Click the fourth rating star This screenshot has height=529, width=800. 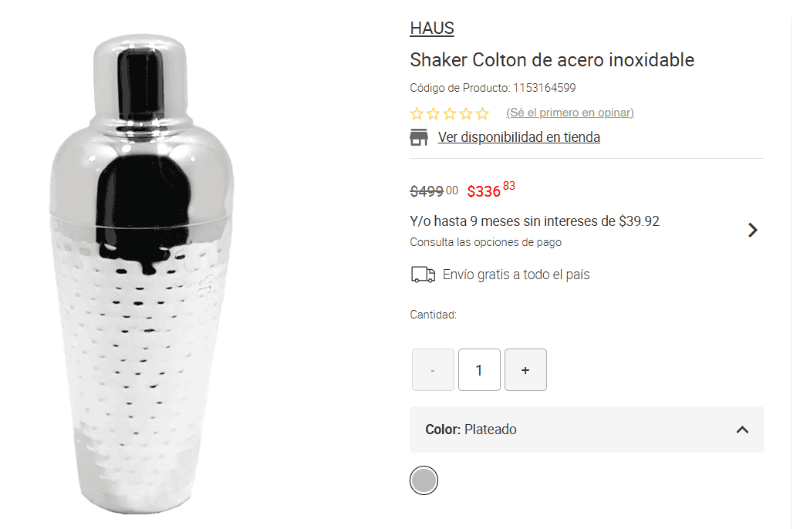[x=466, y=113]
